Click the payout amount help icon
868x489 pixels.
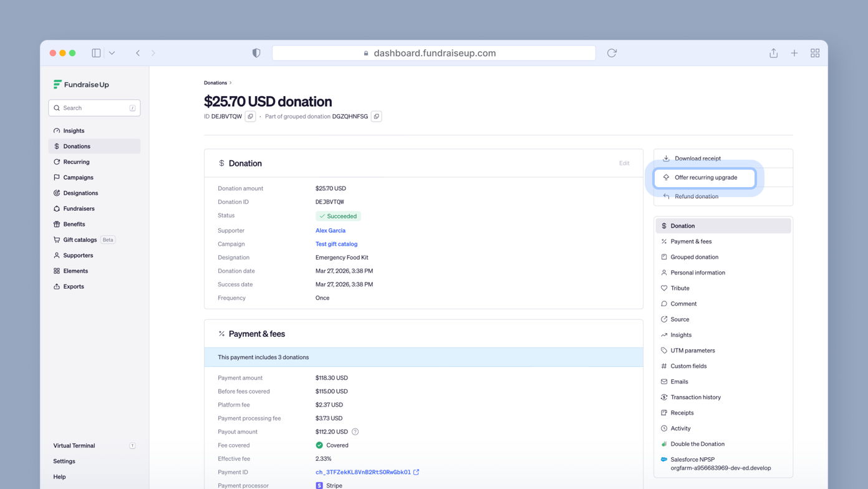point(355,432)
